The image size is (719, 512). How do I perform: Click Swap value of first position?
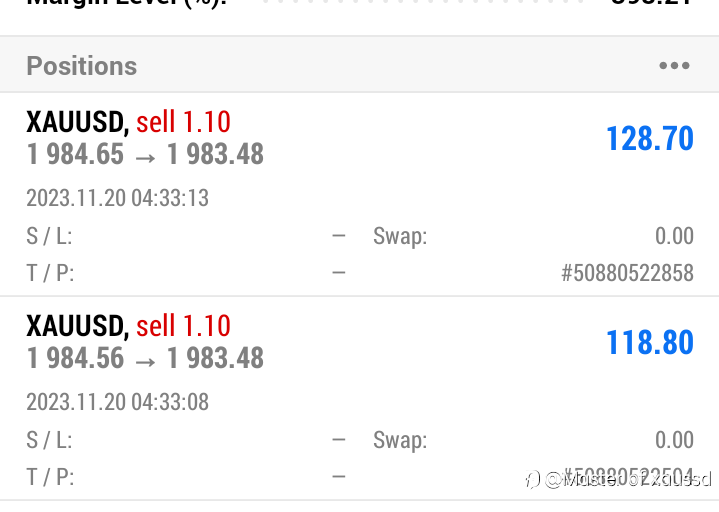[x=674, y=236]
